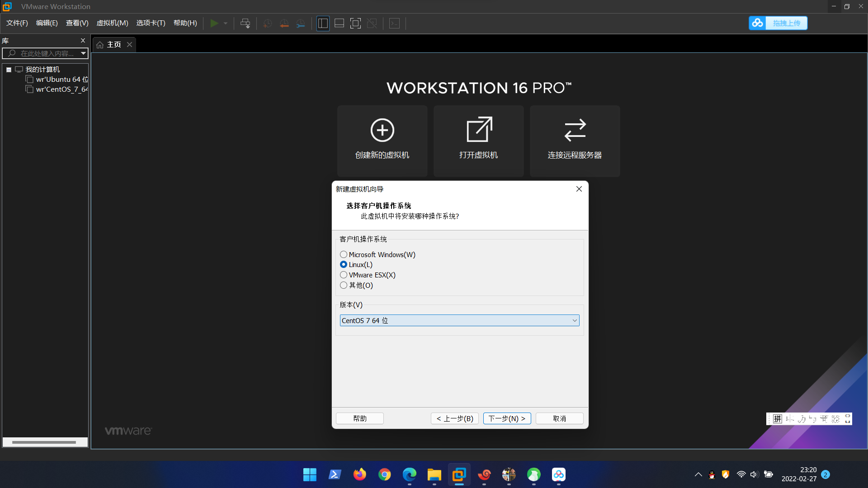This screenshot has width=868, height=488.
Task: Select the Microsoft Windows radio button
Action: tap(344, 255)
